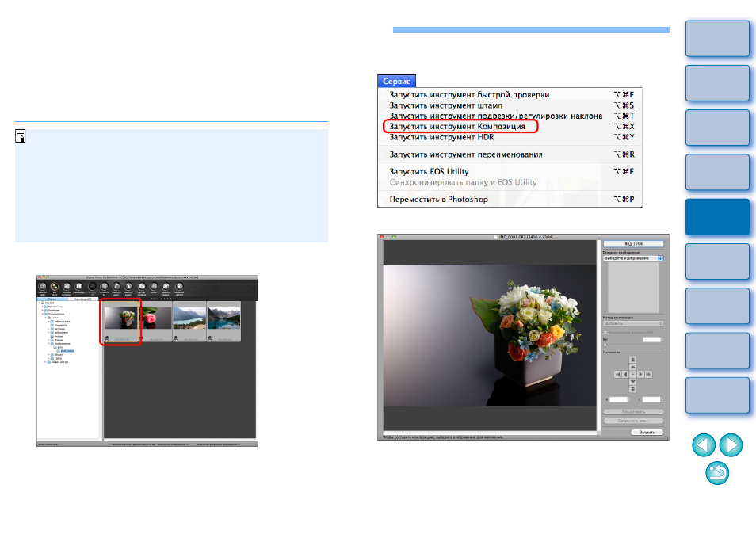Click the empty overlay image preview box
The image size is (756, 534).
(x=633, y=288)
